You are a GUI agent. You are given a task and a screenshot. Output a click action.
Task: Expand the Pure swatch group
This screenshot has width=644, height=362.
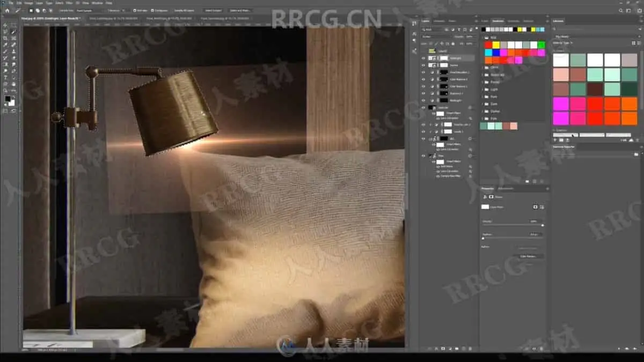pyautogui.click(x=482, y=97)
